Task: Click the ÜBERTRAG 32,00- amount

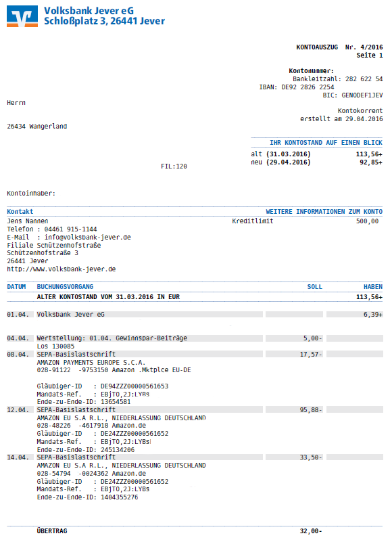Action: click(311, 531)
